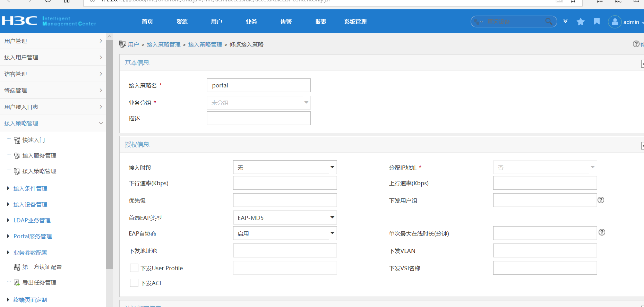Open the LDAP业务管理 link in the sidebar
The height and width of the screenshot is (307, 644).
pyautogui.click(x=32, y=220)
